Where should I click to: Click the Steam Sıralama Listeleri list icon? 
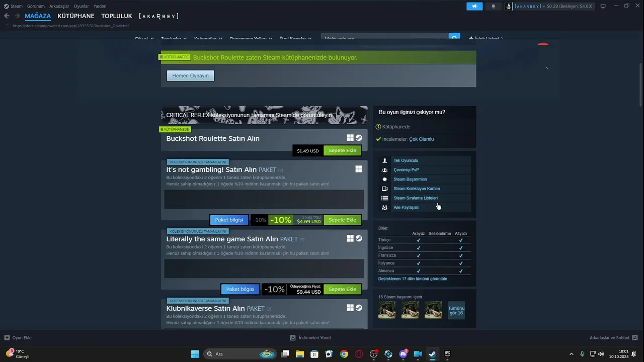click(385, 198)
